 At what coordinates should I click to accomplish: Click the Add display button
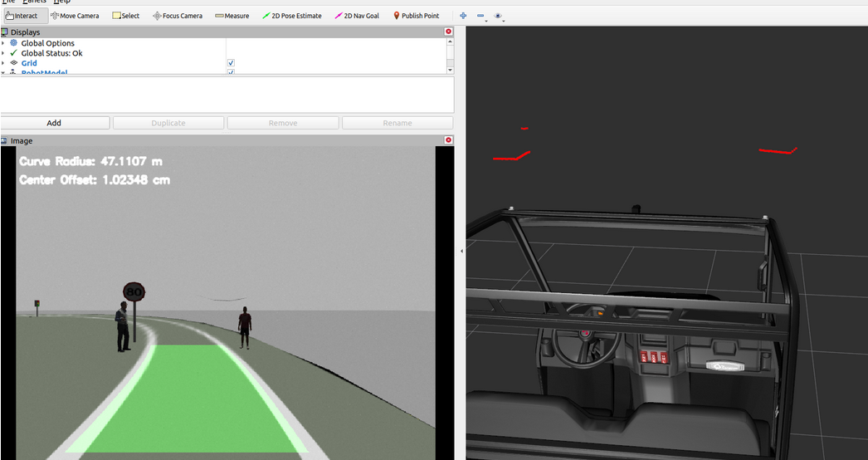pyautogui.click(x=54, y=123)
